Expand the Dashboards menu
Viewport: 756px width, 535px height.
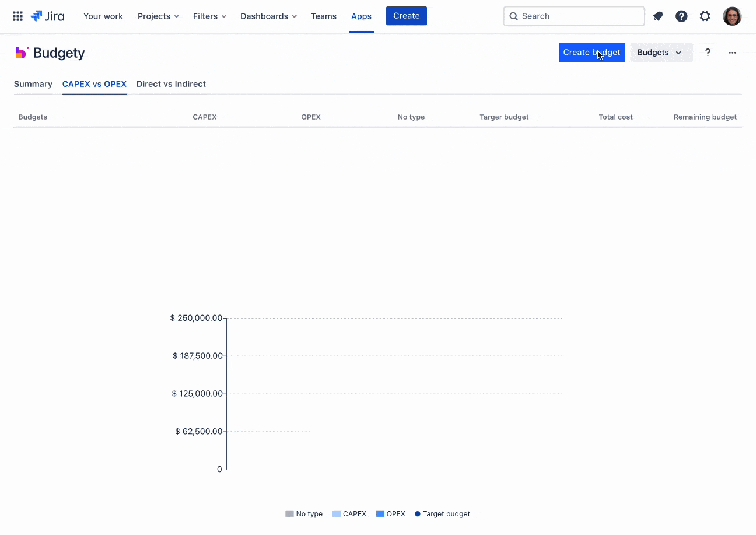(x=268, y=16)
